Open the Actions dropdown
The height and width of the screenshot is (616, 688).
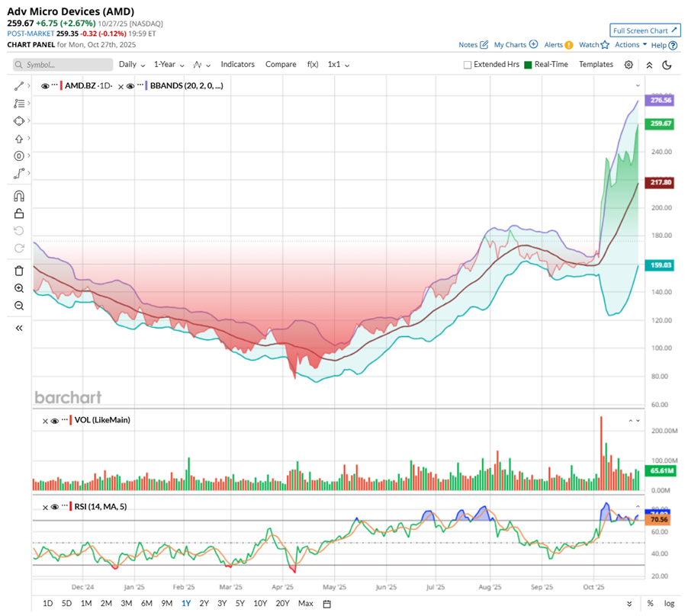[x=631, y=45]
